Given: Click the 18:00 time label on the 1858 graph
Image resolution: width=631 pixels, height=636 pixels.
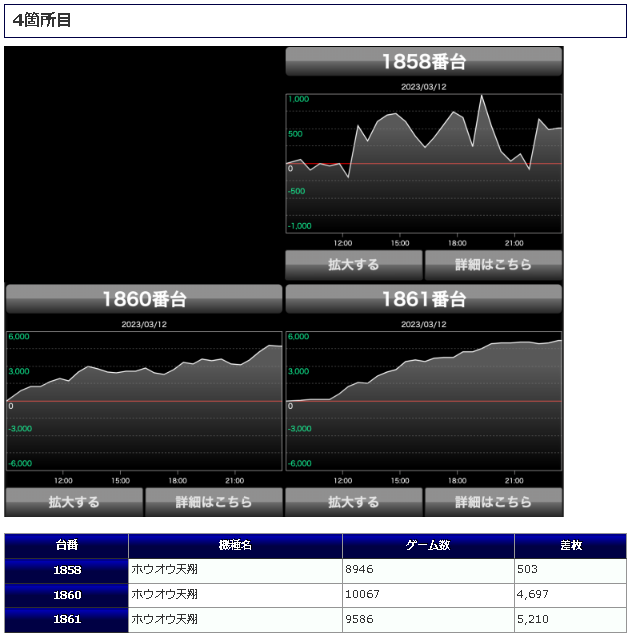Looking at the screenshot, I should 457,243.
